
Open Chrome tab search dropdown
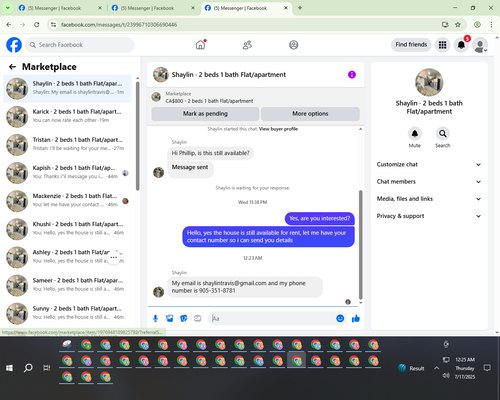7,8
